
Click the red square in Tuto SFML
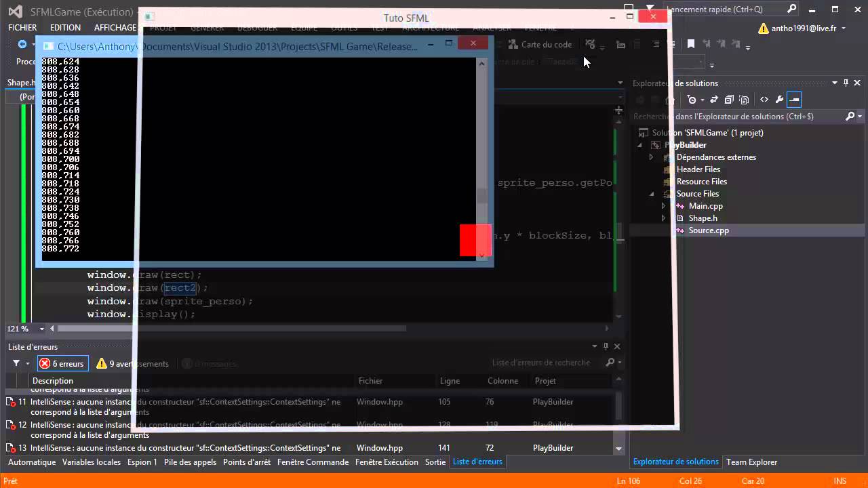[475, 241]
